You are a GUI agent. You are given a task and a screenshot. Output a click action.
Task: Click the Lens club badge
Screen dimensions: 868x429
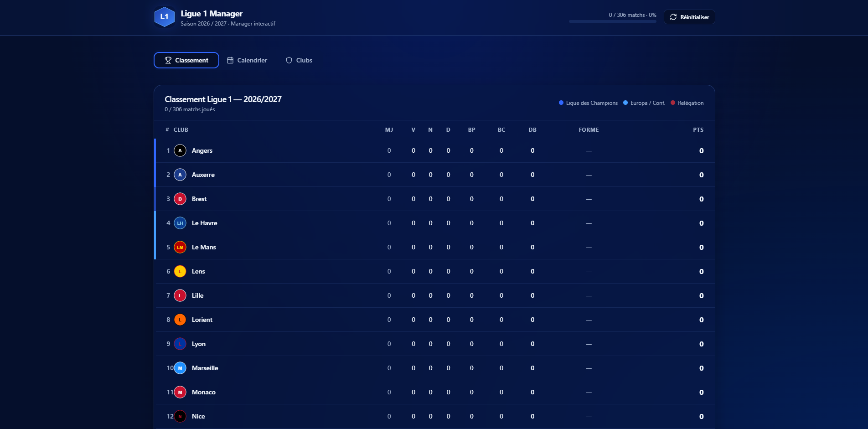[x=180, y=271]
